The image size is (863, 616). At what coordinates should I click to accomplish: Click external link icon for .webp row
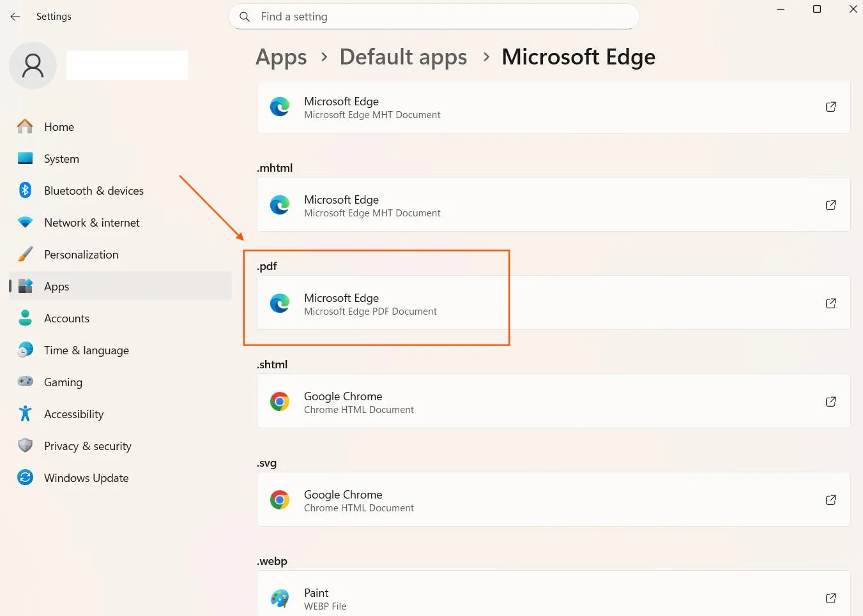click(x=830, y=598)
